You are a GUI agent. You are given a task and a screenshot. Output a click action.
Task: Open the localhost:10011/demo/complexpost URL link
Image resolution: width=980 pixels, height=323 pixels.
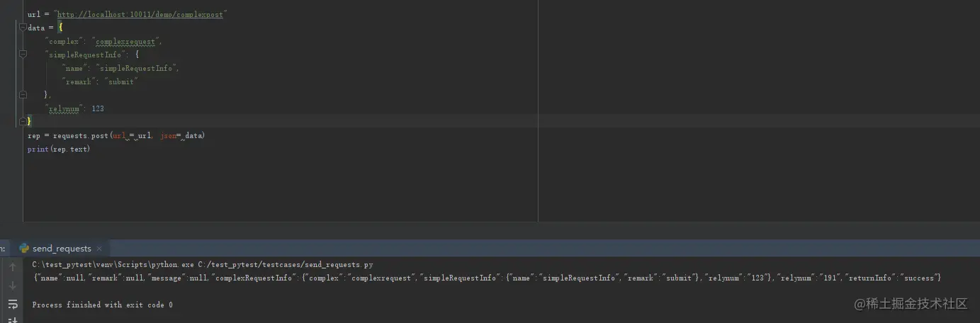[x=140, y=15]
